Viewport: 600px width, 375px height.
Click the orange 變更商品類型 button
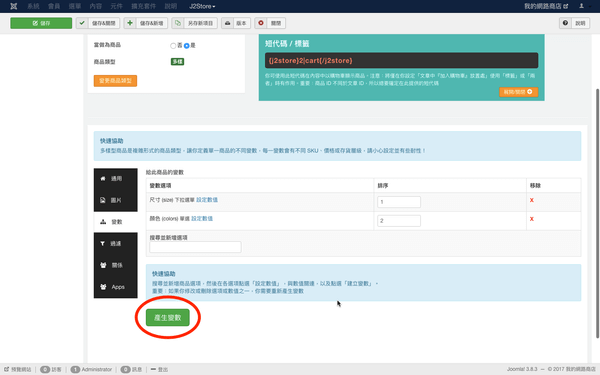coord(115,81)
